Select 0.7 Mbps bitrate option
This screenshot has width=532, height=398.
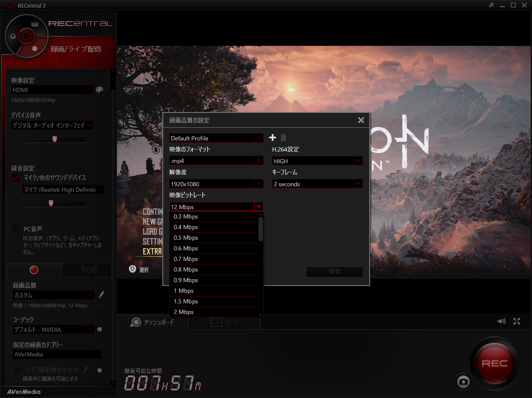pyautogui.click(x=214, y=259)
